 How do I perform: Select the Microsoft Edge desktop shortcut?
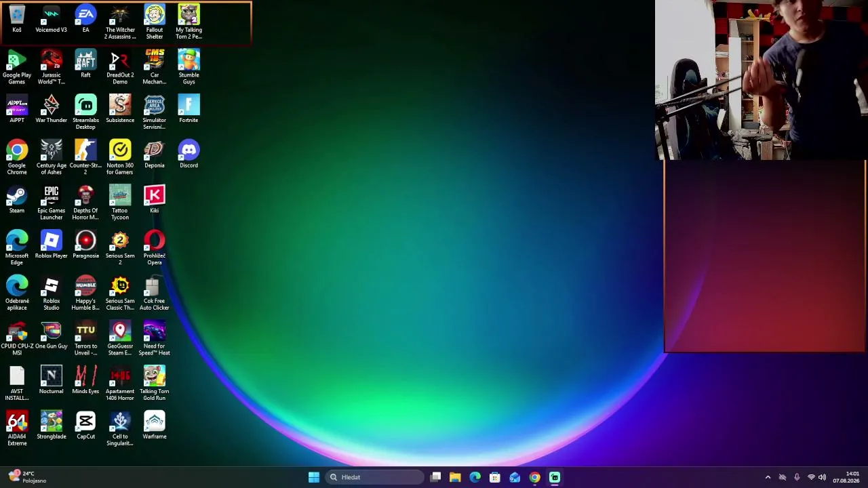tap(17, 248)
